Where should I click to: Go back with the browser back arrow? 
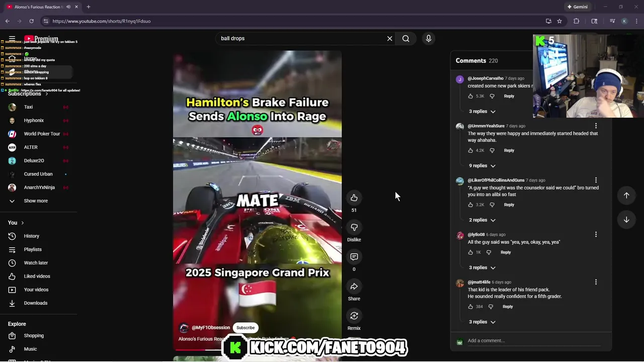point(7,21)
